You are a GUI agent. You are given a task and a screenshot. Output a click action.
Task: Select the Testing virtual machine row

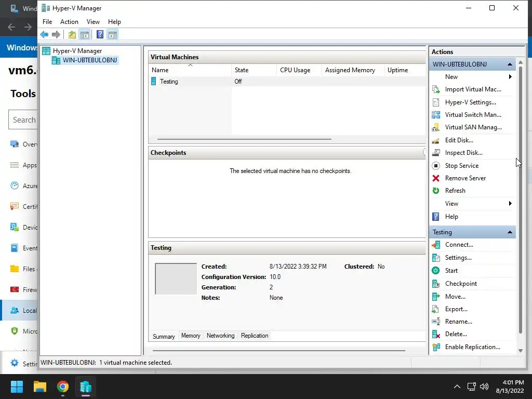(x=287, y=82)
